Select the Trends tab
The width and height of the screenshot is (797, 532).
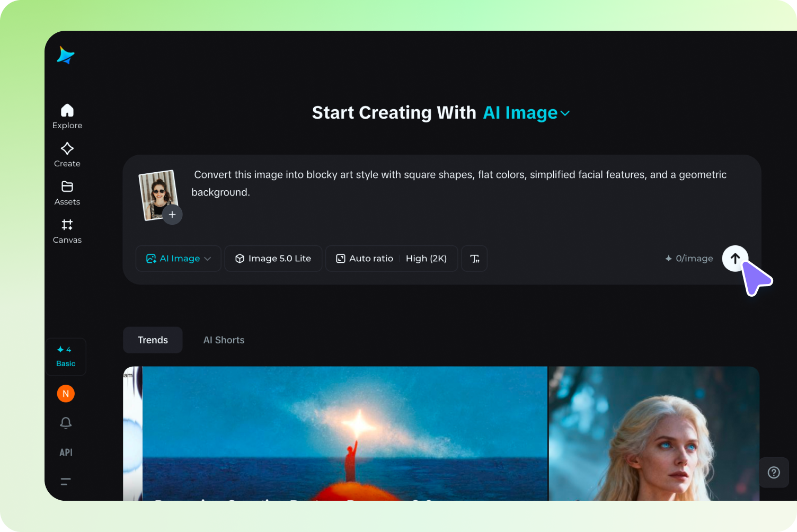point(153,340)
